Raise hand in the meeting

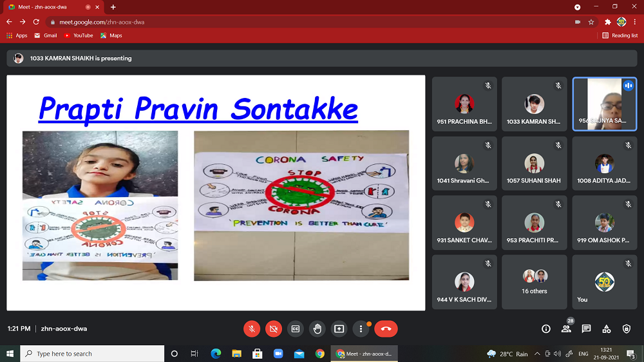pos(317,329)
